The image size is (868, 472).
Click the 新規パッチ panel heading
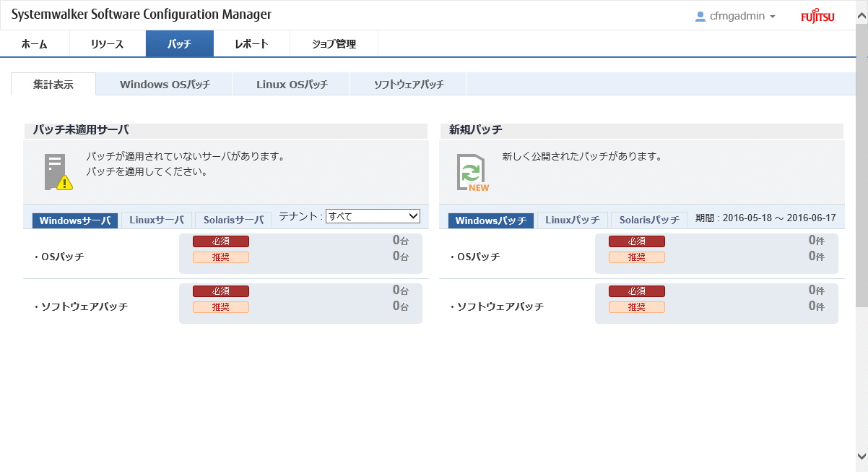(x=476, y=130)
